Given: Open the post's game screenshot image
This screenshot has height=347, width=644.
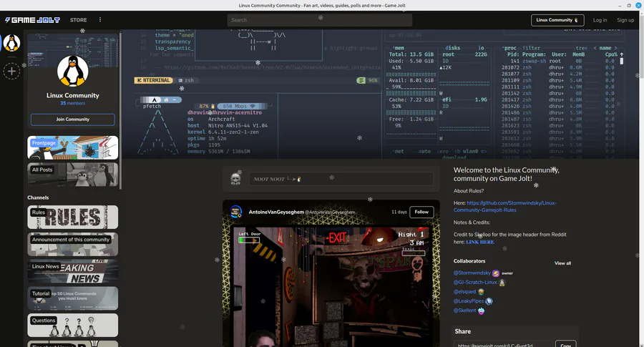Looking at the screenshot, I should click(331, 287).
